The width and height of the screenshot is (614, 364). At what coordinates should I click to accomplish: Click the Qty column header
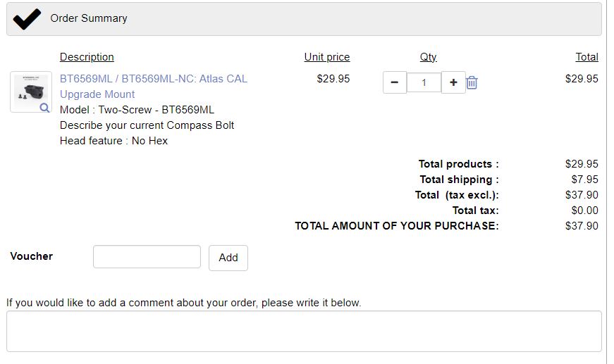[x=428, y=57]
